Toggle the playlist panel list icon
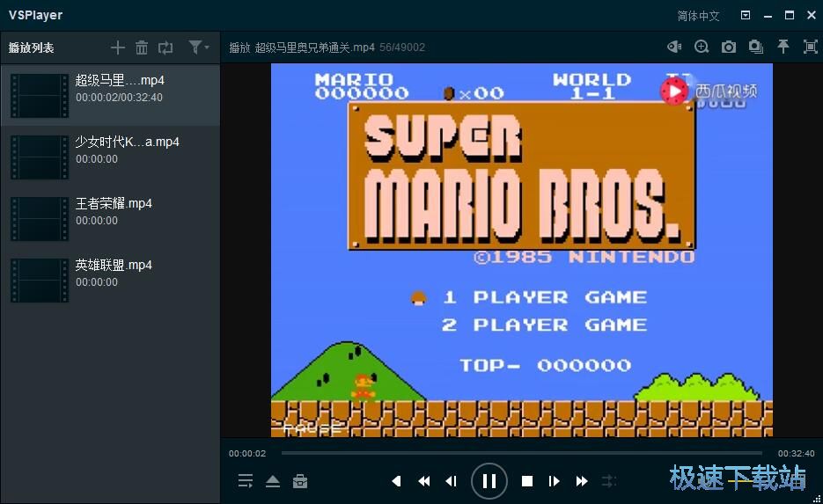Screen dimensions: 823x504 [245, 481]
